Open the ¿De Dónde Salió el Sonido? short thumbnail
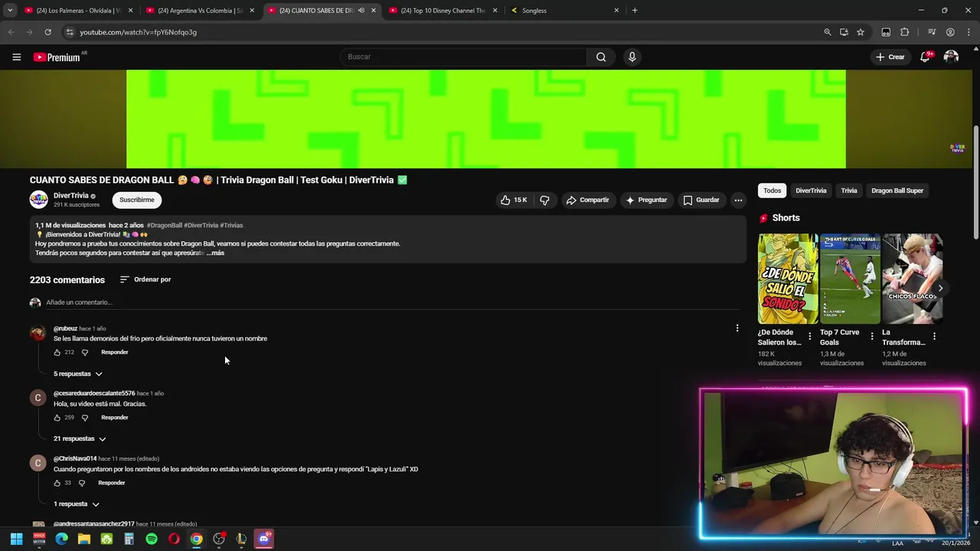 788,279
